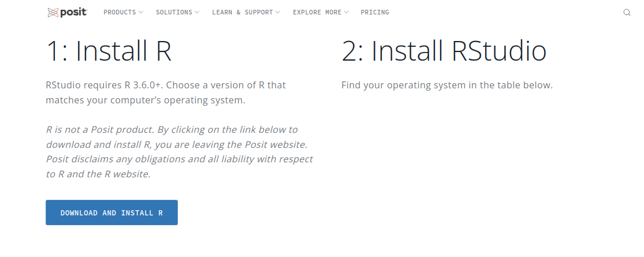Open the Solutions menu label
644x257 pixels.
(174, 12)
